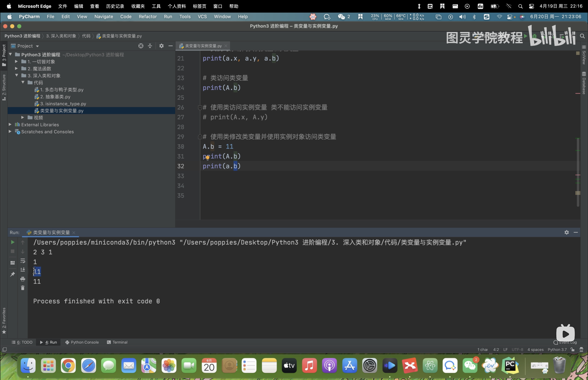Viewport: 588px width, 380px height.
Task: Click the search magnifier at top right
Action: click(x=582, y=36)
